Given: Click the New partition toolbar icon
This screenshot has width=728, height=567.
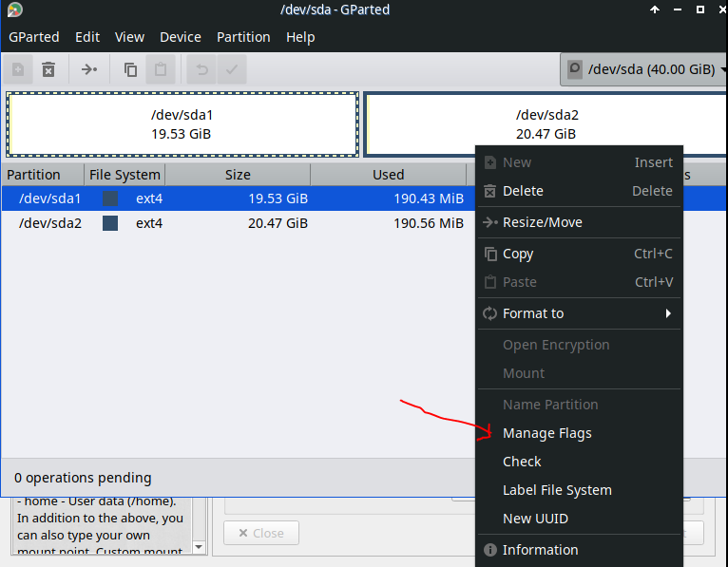Looking at the screenshot, I should pos(18,69).
